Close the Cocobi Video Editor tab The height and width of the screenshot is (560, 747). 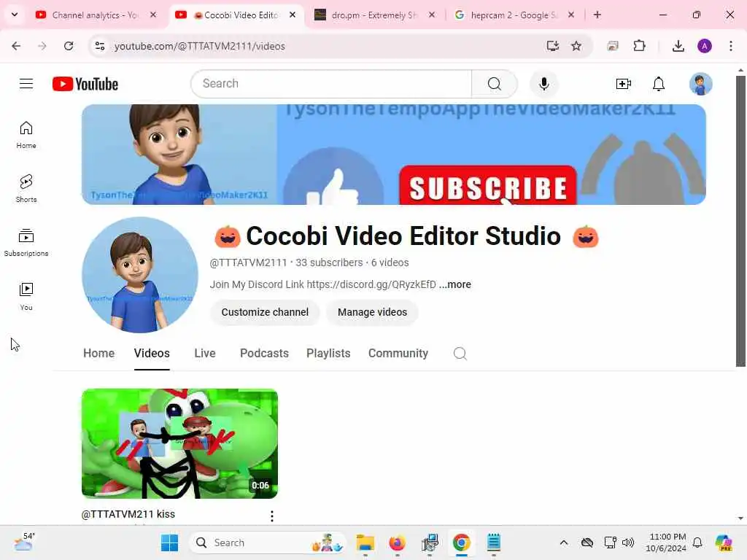293,15
